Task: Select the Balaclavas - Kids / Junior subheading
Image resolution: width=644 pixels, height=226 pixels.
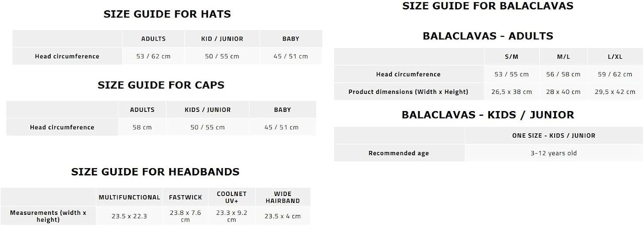Action: tap(488, 115)
